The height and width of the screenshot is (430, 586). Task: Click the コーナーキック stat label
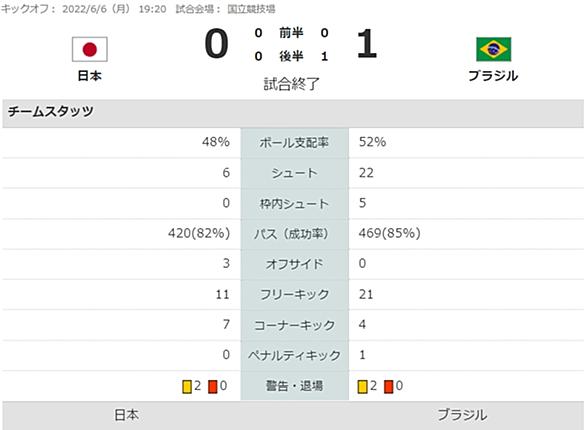(x=294, y=325)
